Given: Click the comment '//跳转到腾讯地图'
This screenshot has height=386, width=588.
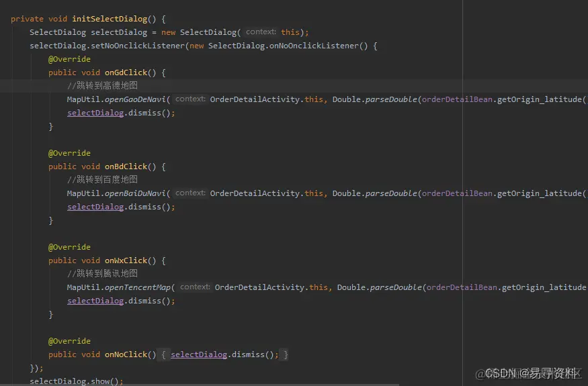Looking at the screenshot, I should 102,274.
